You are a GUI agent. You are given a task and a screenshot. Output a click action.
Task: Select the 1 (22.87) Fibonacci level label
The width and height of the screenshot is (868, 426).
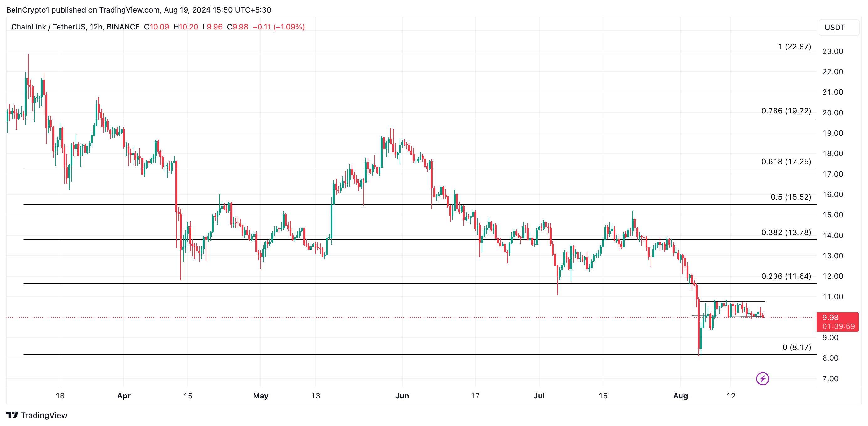tap(794, 46)
